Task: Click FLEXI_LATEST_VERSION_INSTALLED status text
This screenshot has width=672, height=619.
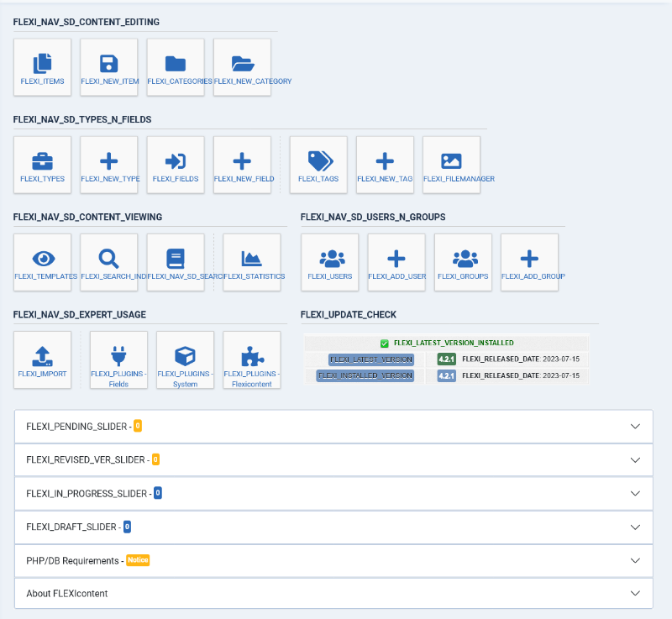Action: coord(454,344)
